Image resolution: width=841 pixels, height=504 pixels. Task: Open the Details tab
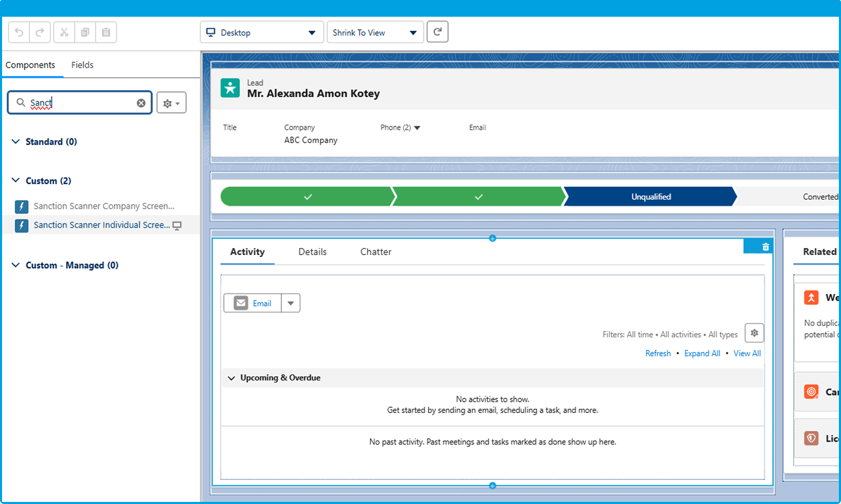pyautogui.click(x=312, y=252)
